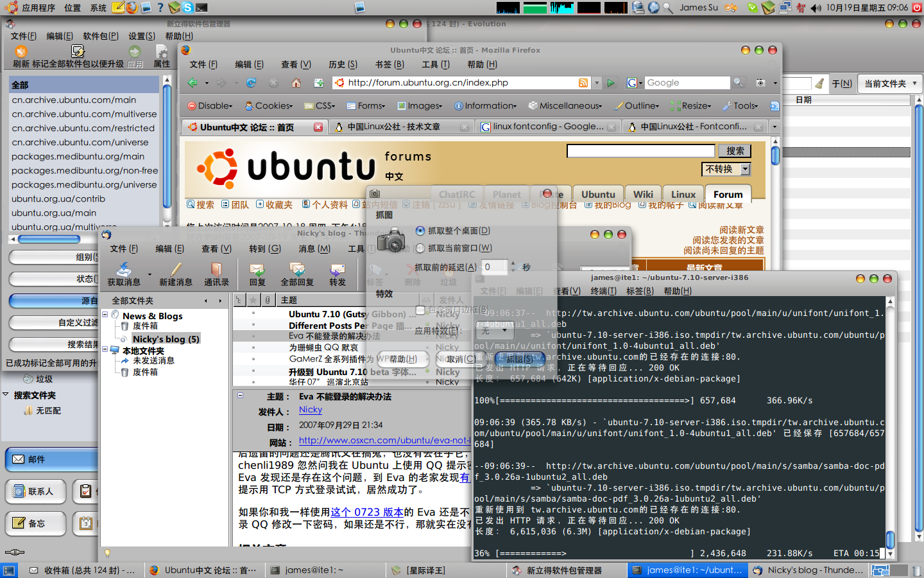
Task: Open the History (历史) menu in Firefox
Action: [x=343, y=64]
